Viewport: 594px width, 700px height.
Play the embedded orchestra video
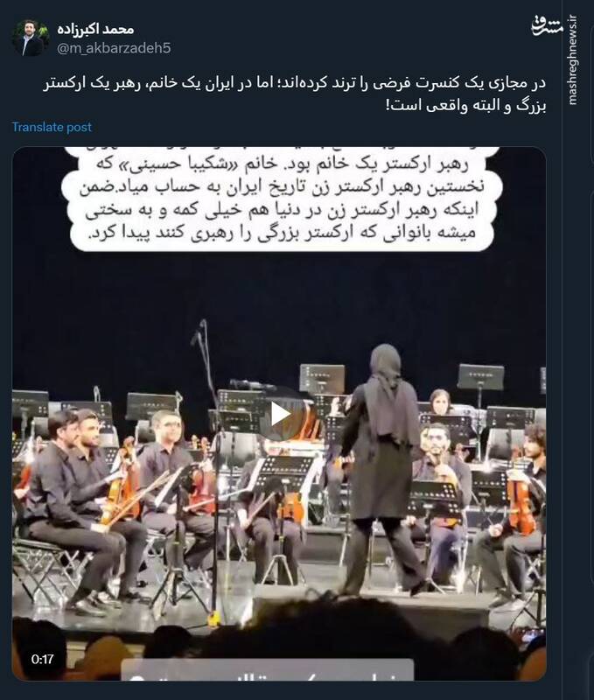[280, 414]
